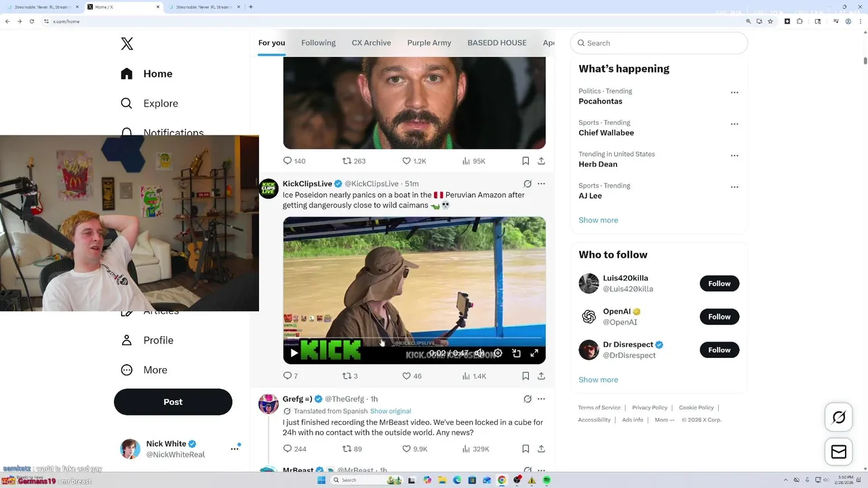Screen dimensions: 868x488
Task: Bookmark the post with 95K views
Action: [526, 161]
